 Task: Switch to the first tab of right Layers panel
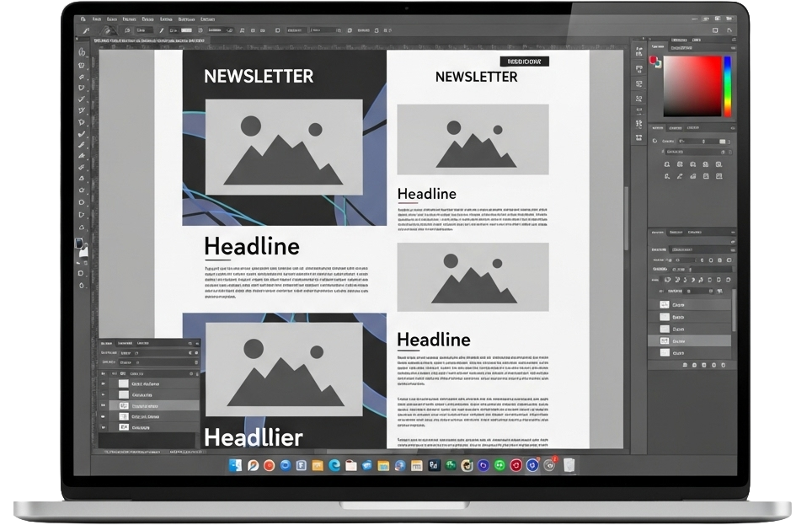660,233
